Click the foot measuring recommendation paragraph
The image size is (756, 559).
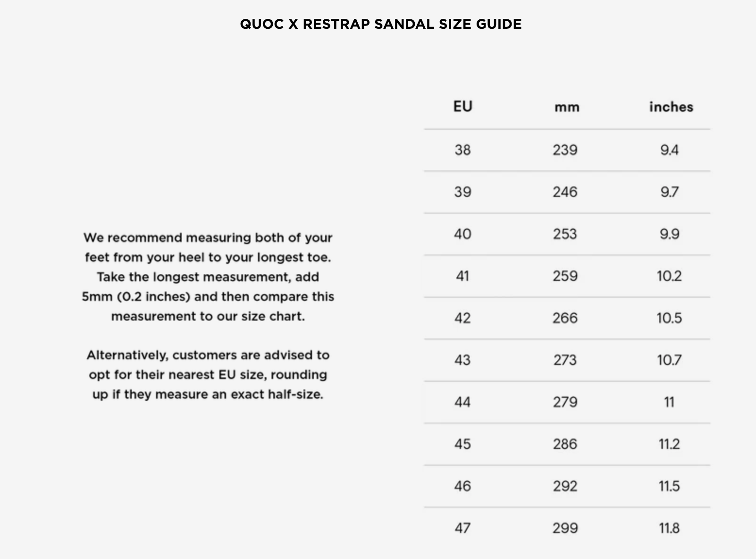(x=208, y=277)
